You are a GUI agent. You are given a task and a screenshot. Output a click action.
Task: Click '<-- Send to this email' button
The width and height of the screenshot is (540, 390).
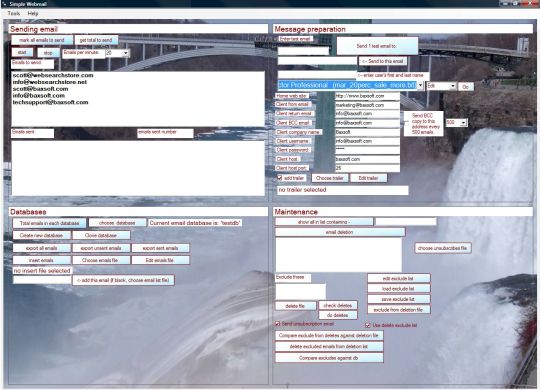(x=383, y=61)
